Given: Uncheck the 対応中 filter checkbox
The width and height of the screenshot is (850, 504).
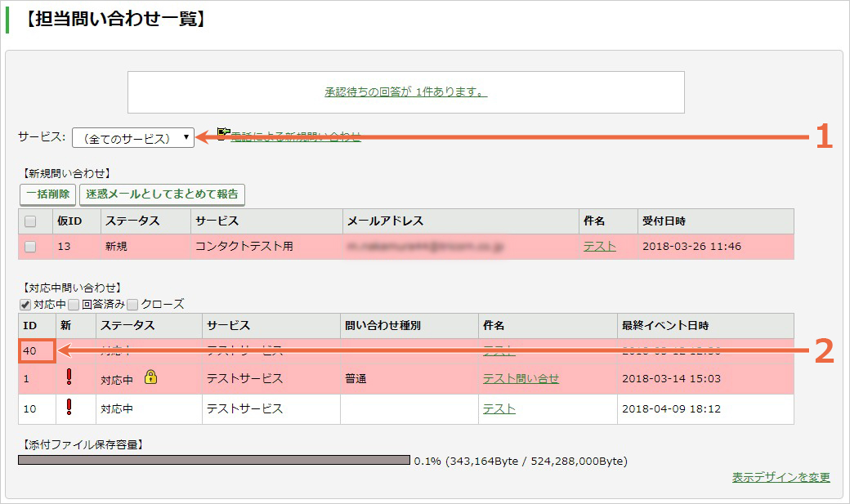Looking at the screenshot, I should point(25,305).
